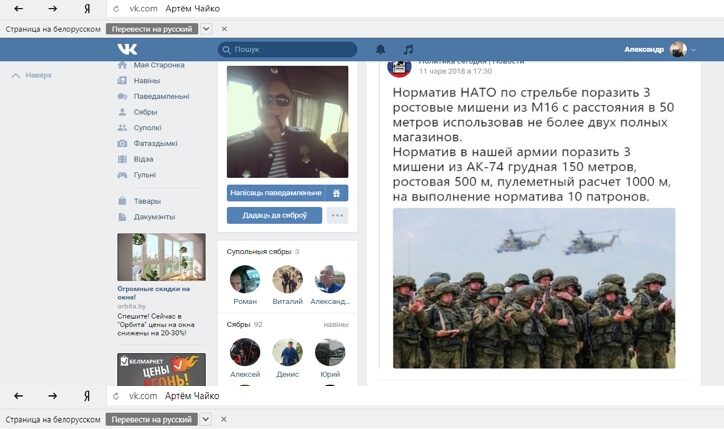Open Паведамленні in the left menu
The image size is (724, 429).
(161, 97)
